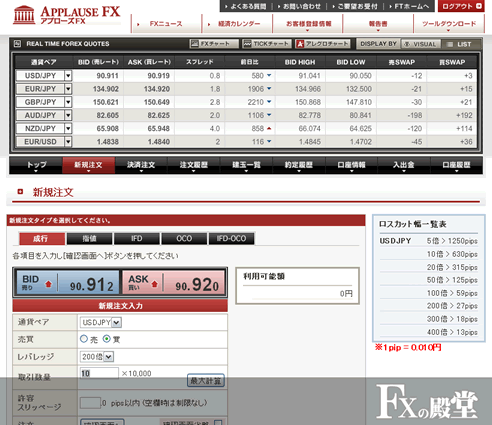Click the 最大計算 button

pyautogui.click(x=206, y=381)
